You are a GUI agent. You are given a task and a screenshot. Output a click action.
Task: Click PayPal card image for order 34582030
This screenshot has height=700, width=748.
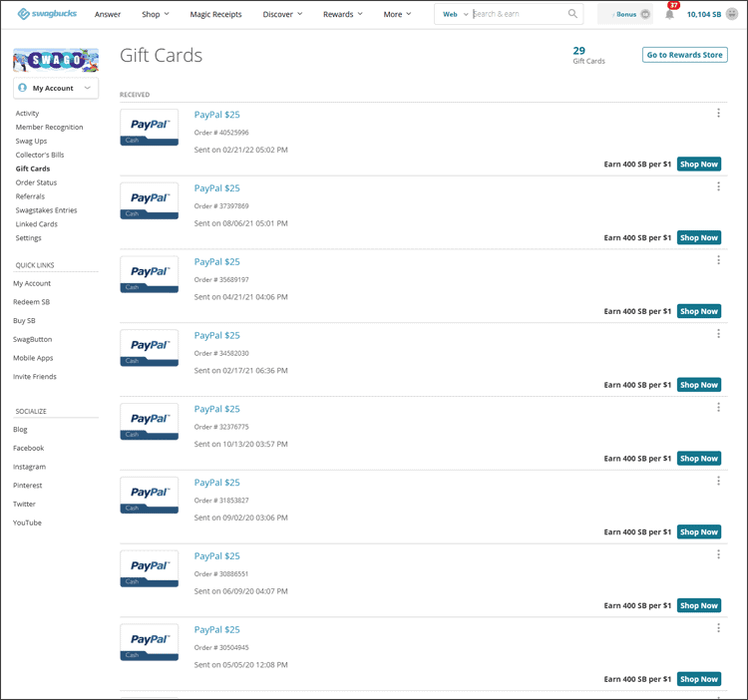point(150,348)
